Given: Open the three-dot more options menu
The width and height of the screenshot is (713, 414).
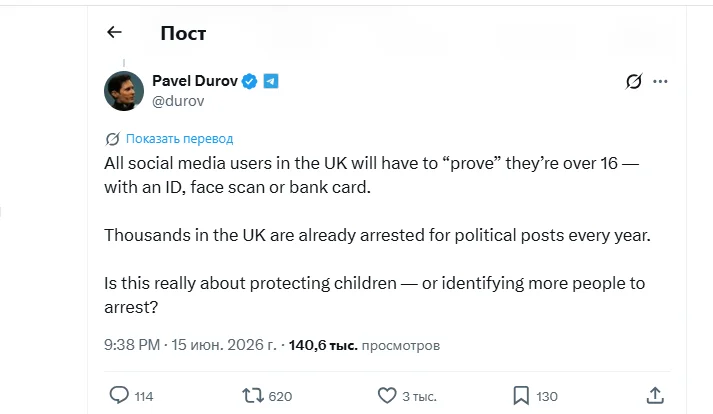Looking at the screenshot, I should pyautogui.click(x=660, y=81).
